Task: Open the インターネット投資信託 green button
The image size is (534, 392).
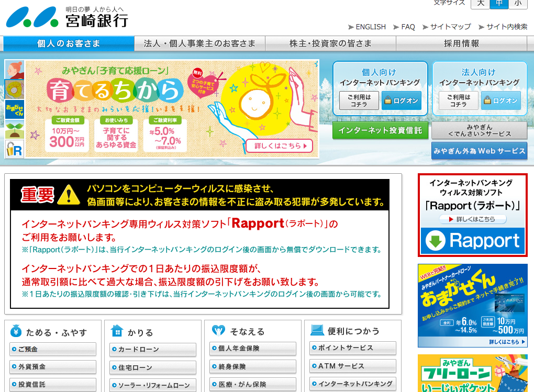Action: point(380,130)
